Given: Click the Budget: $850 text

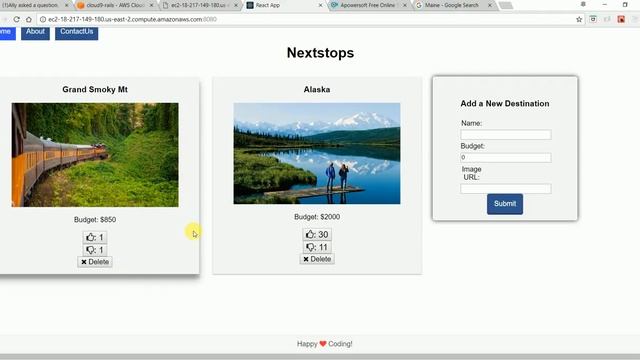Looking at the screenshot, I should pyautogui.click(x=95, y=220).
